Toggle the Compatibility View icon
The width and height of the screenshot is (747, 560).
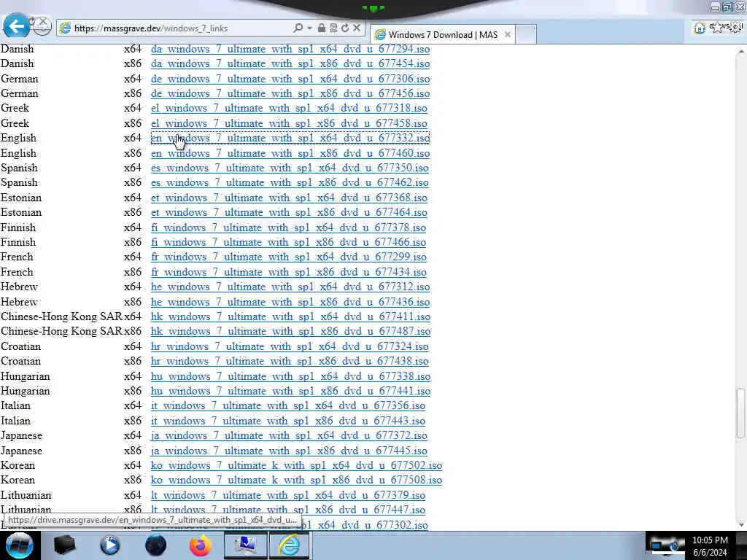pos(333,28)
